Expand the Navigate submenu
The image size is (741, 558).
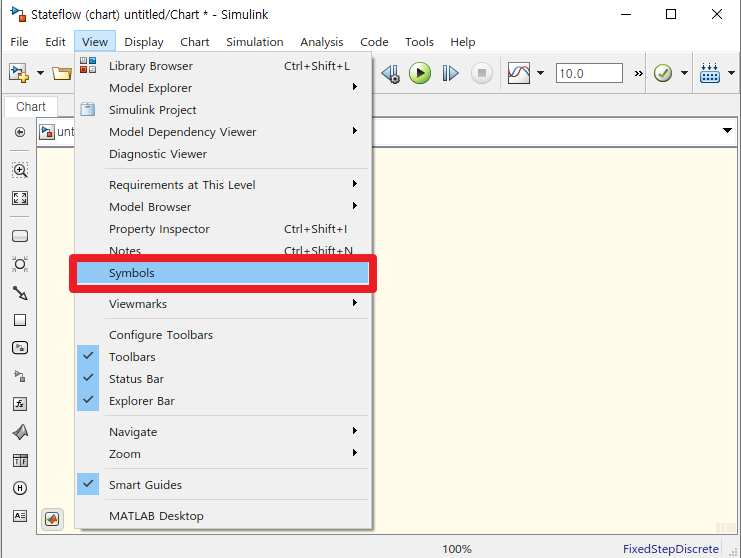coord(223,432)
